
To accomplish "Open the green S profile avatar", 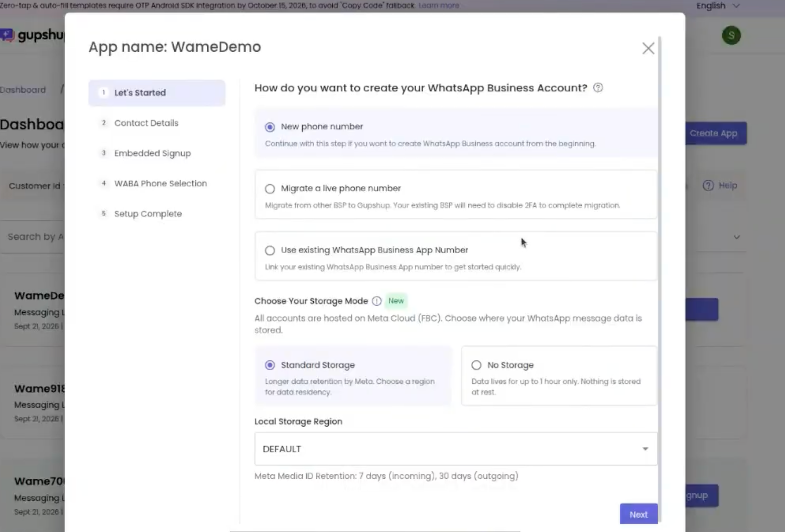I will click(731, 35).
